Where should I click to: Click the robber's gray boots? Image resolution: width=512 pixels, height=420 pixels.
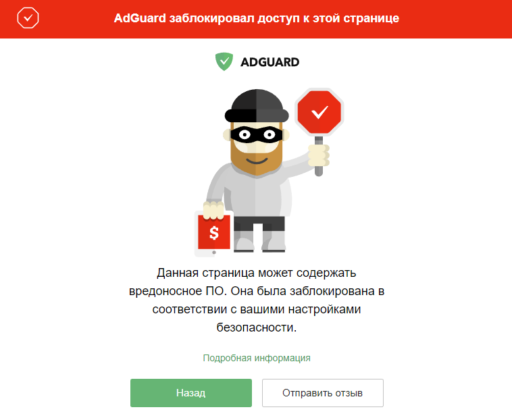click(x=260, y=242)
